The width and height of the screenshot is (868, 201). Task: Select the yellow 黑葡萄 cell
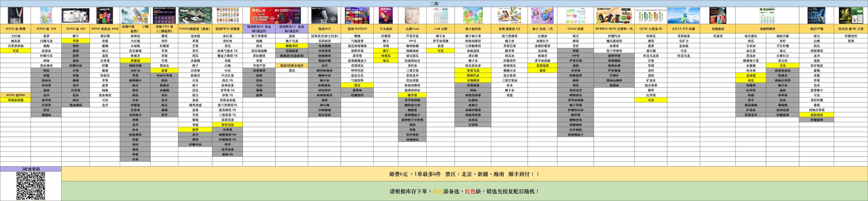(x=135, y=60)
